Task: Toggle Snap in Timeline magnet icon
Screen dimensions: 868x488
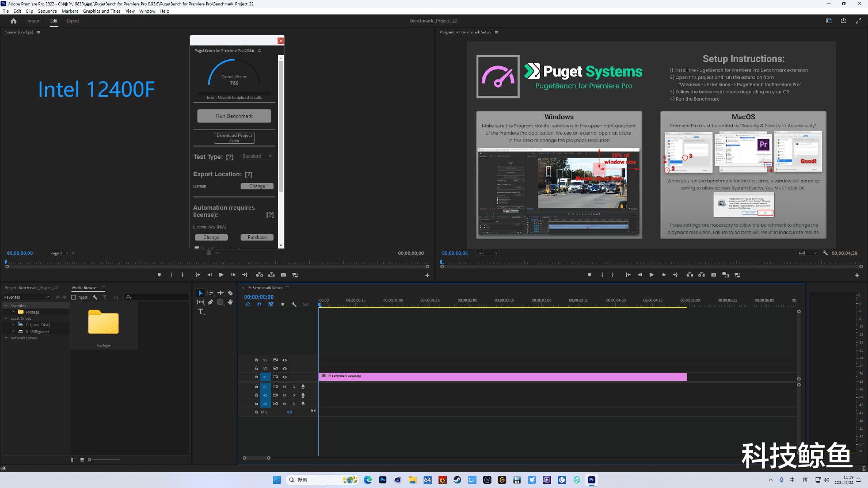Action: 259,305
